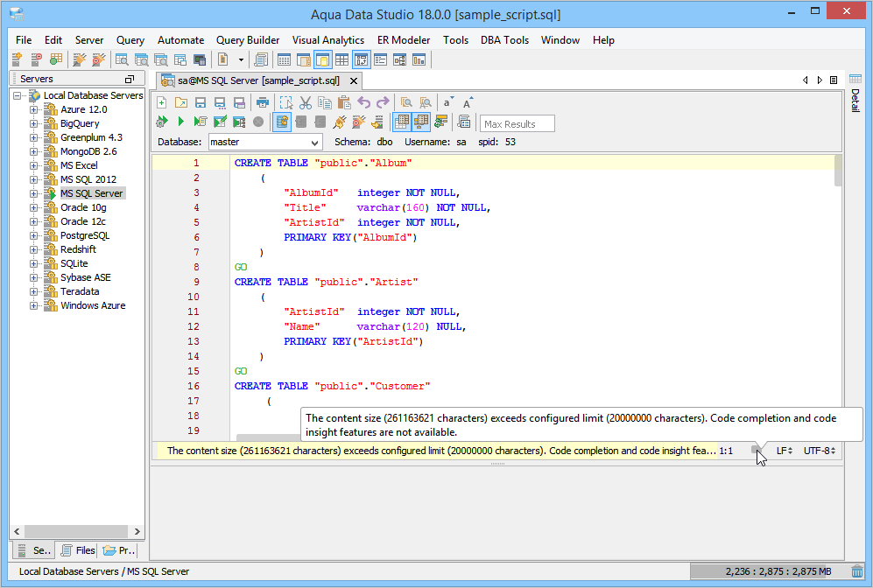
Task: Click the Servers panel horizontal scrollbar
Action: [77, 531]
